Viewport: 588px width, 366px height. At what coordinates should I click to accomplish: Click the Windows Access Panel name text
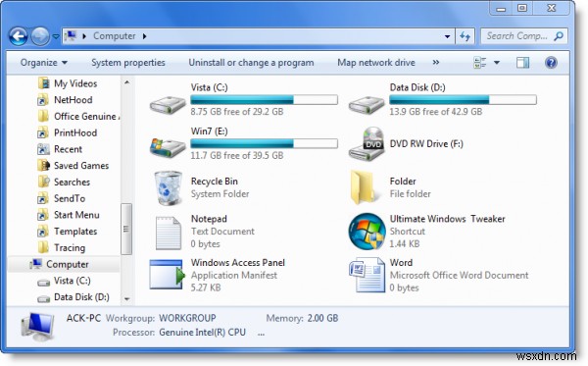click(x=238, y=262)
